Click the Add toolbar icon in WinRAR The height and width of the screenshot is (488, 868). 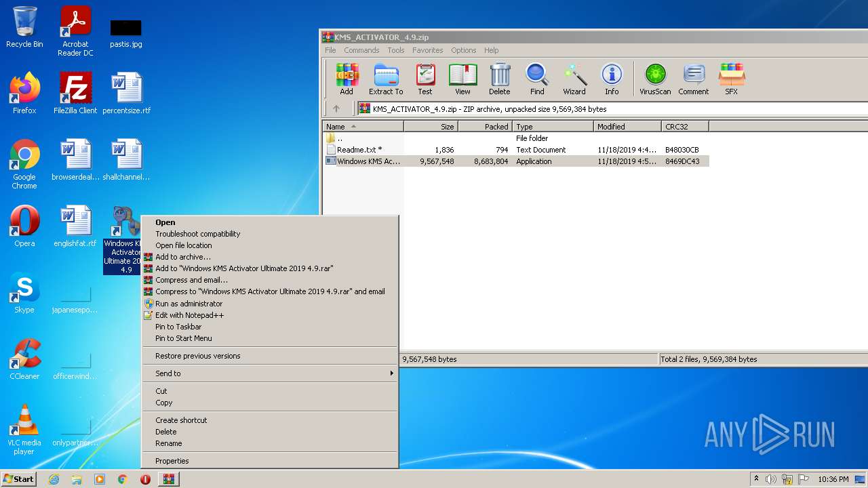coord(347,79)
